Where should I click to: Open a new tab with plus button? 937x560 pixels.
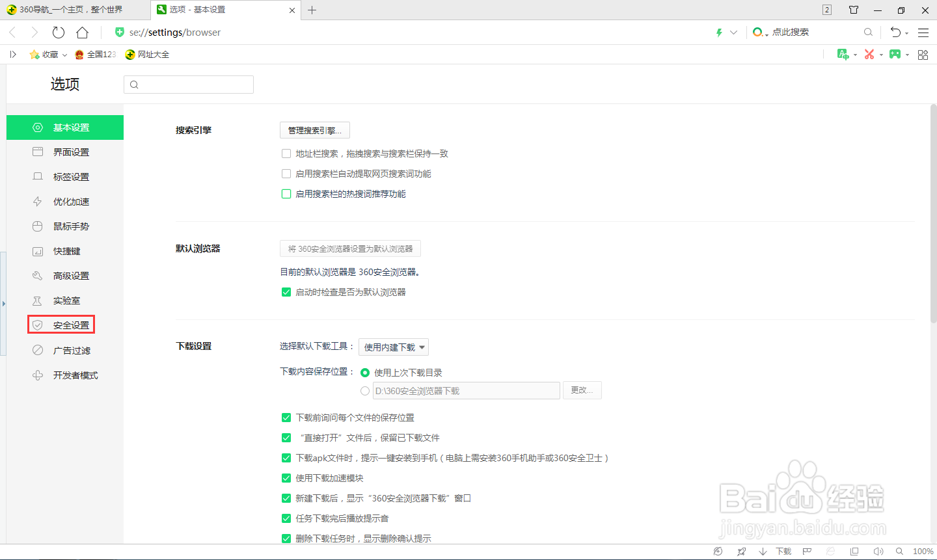tap(312, 10)
